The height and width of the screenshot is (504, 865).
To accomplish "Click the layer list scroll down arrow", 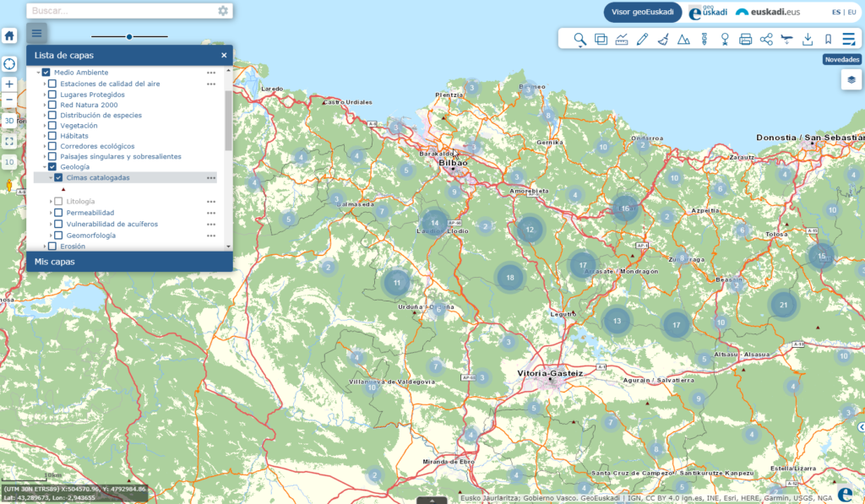I will point(228,247).
